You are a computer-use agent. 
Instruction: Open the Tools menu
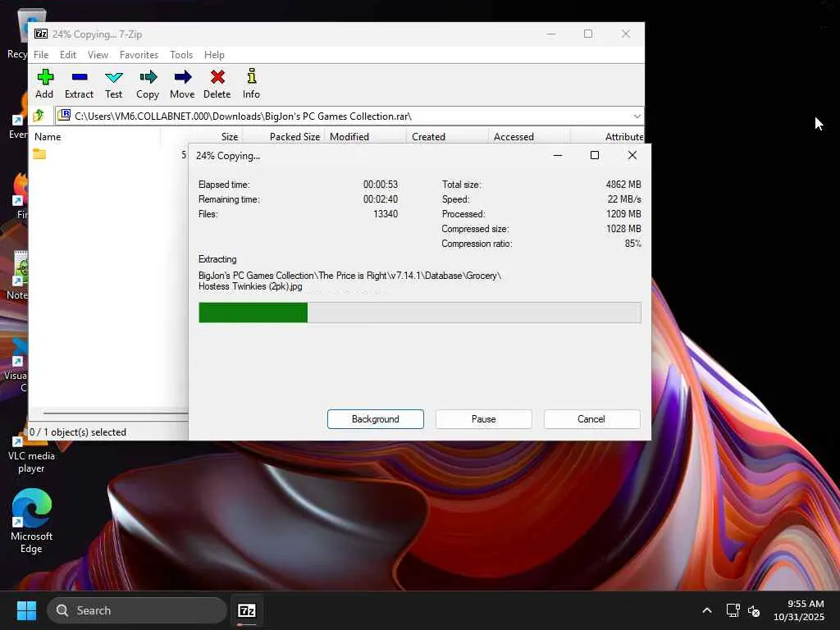click(x=181, y=55)
